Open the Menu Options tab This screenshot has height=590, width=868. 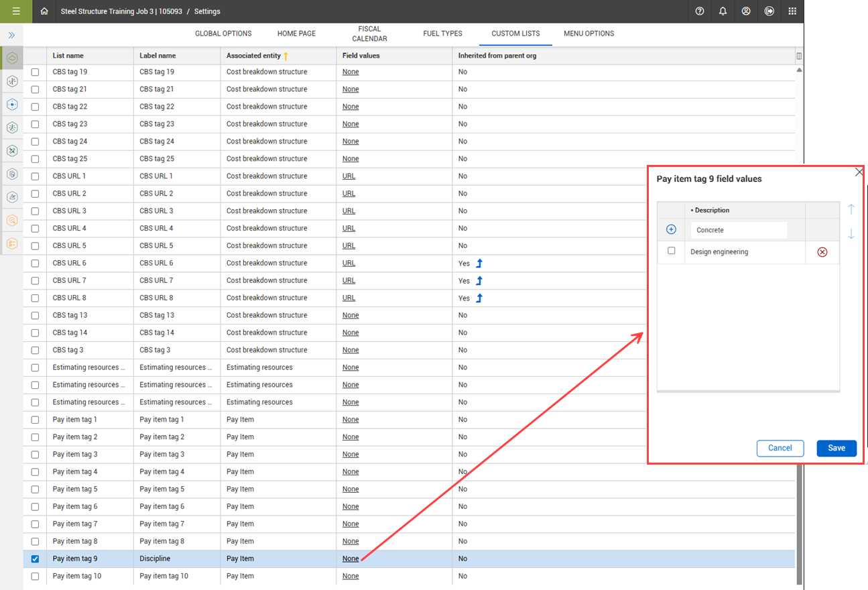pos(588,34)
